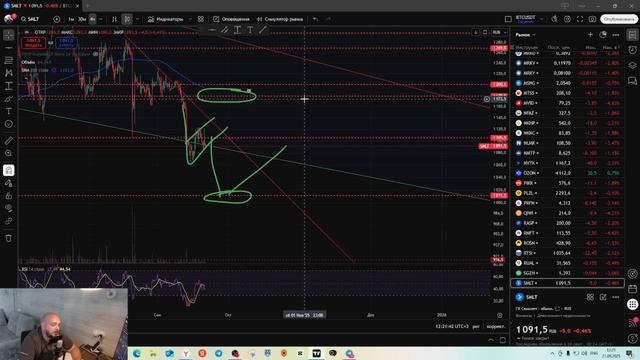This screenshot has height=360, width=640.
Task: Open the layout select square icon
Action: point(508,19)
